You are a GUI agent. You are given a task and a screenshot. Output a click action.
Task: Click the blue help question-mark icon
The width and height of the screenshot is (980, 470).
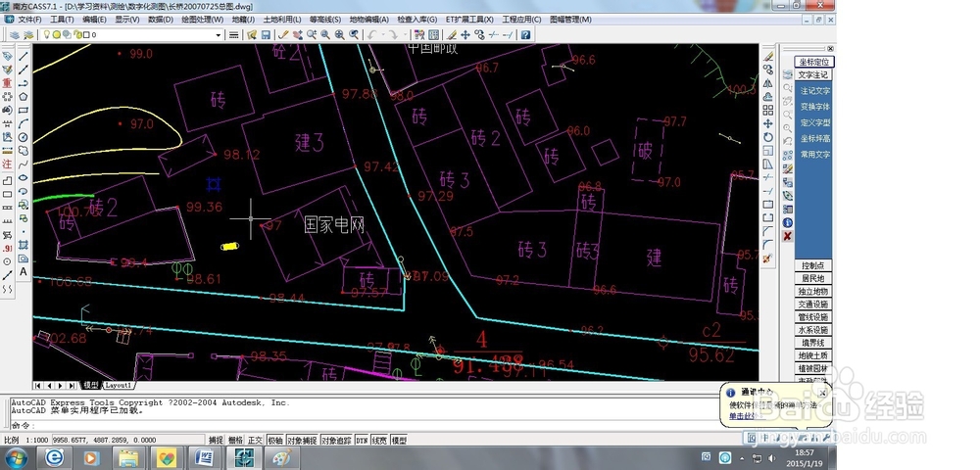tap(525, 35)
